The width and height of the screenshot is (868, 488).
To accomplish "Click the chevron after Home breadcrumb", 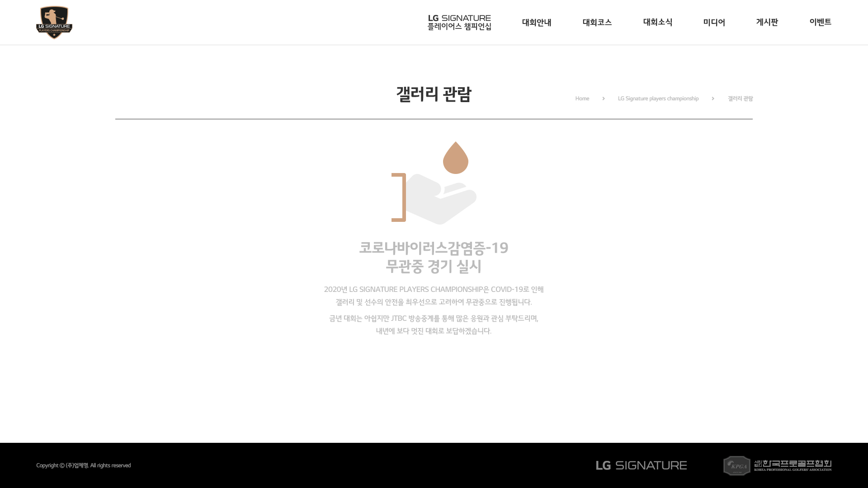I will click(604, 99).
